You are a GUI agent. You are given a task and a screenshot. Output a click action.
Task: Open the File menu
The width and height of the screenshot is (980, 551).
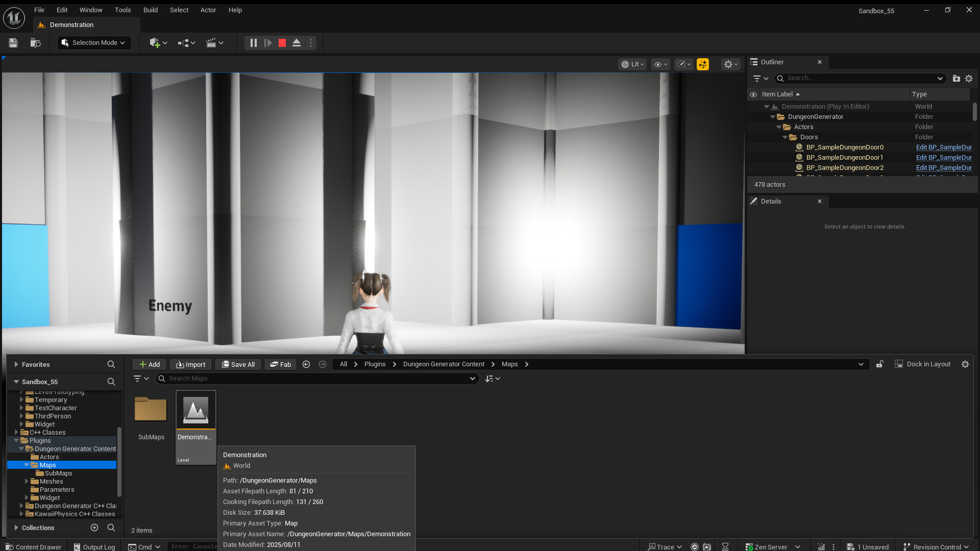pos(39,10)
